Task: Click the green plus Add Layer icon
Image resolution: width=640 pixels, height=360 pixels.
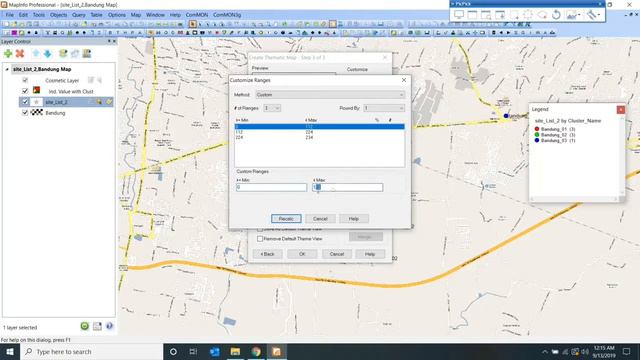Action: tap(8, 53)
